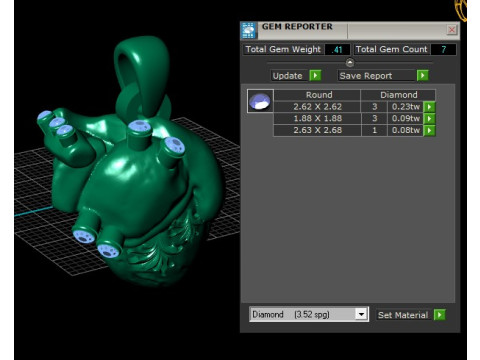Screen dimensions: 480x360
Task: Click the Total Gem Weight value field
Action: [337, 50]
